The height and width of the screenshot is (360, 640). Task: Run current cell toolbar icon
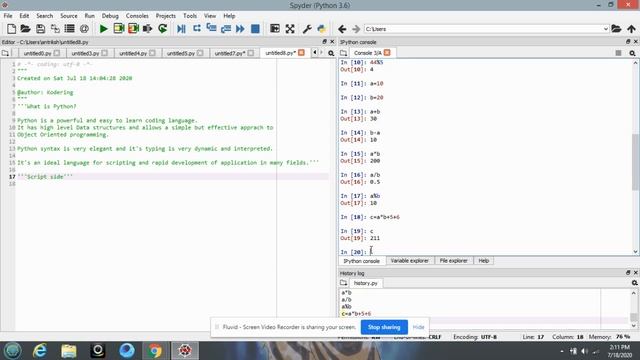coord(118,29)
